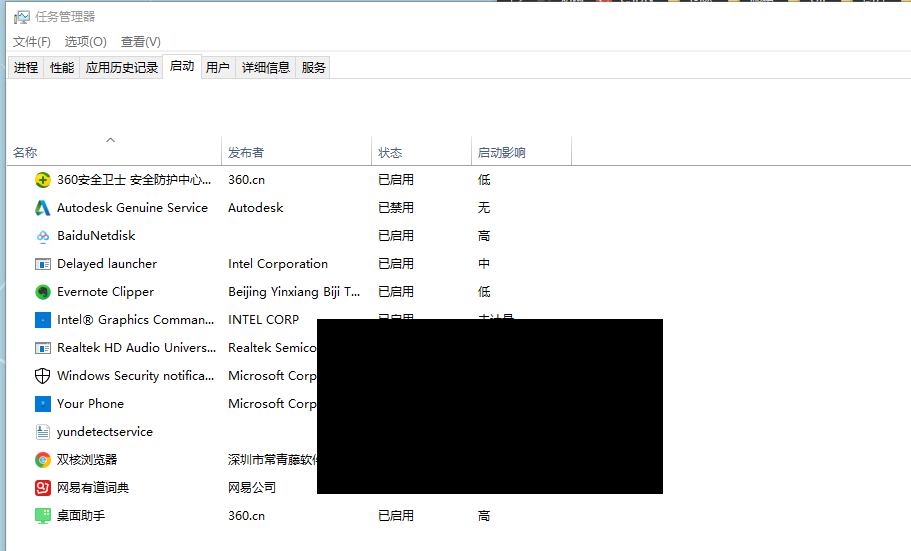Image resolution: width=911 pixels, height=551 pixels.
Task: Select the Intel® Graphics Command entry
Action: click(x=135, y=320)
